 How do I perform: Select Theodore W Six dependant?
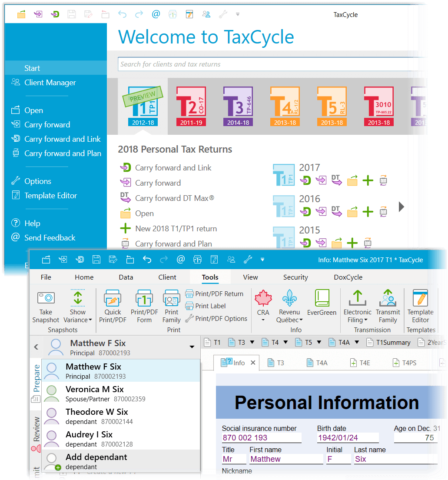pos(121,416)
